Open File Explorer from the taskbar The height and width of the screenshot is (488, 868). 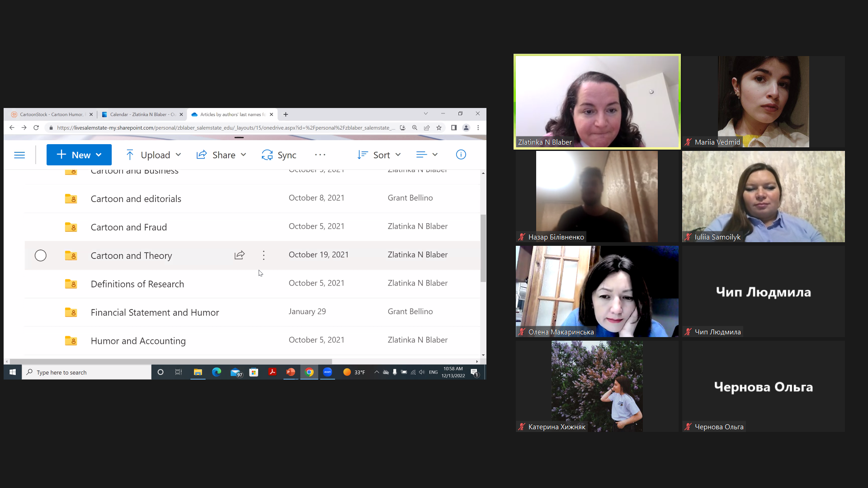pos(198,372)
